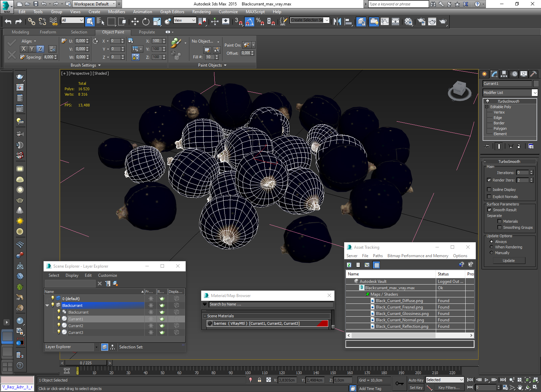
Task: Choose the Select and Move tool
Action: pyautogui.click(x=135, y=22)
